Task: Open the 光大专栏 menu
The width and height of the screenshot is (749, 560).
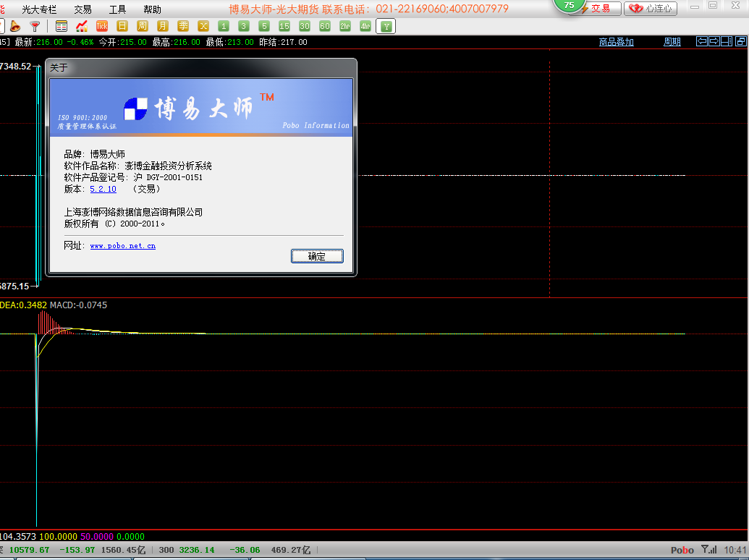Action: [x=39, y=9]
